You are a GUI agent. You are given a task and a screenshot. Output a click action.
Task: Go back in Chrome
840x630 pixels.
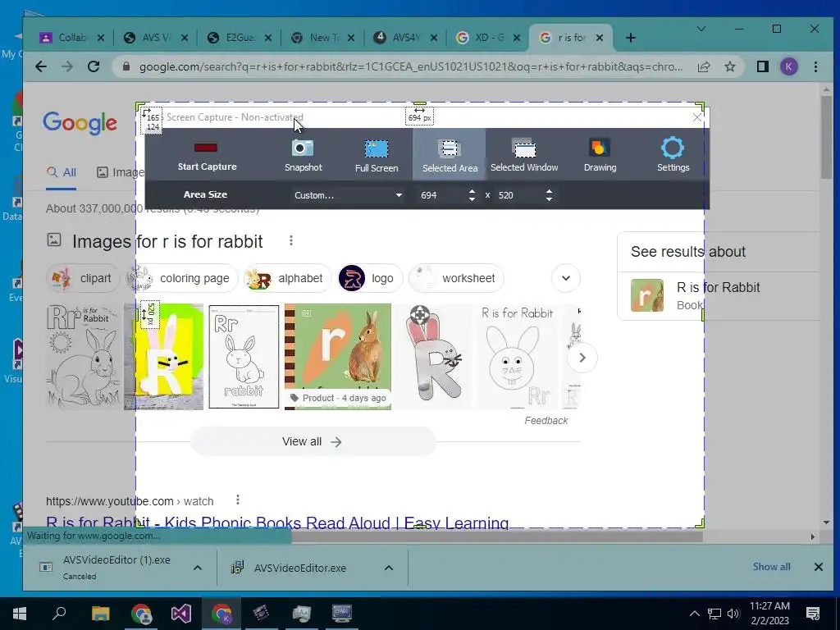coord(41,66)
